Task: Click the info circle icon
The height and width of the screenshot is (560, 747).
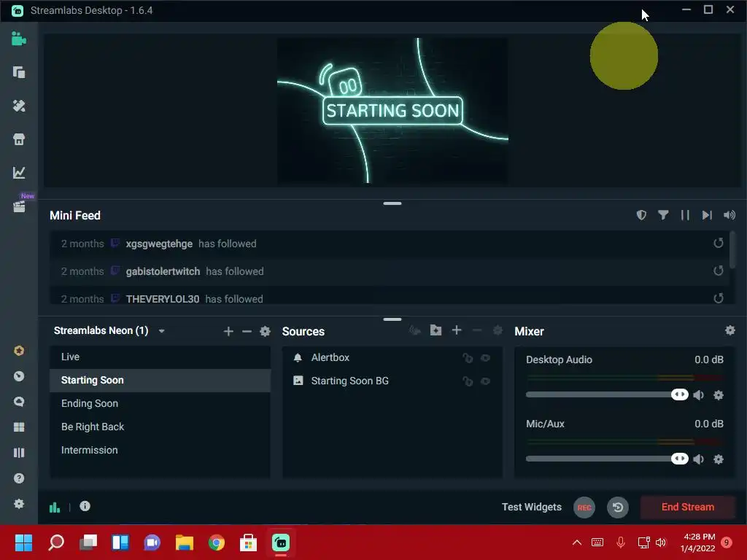Action: point(85,506)
